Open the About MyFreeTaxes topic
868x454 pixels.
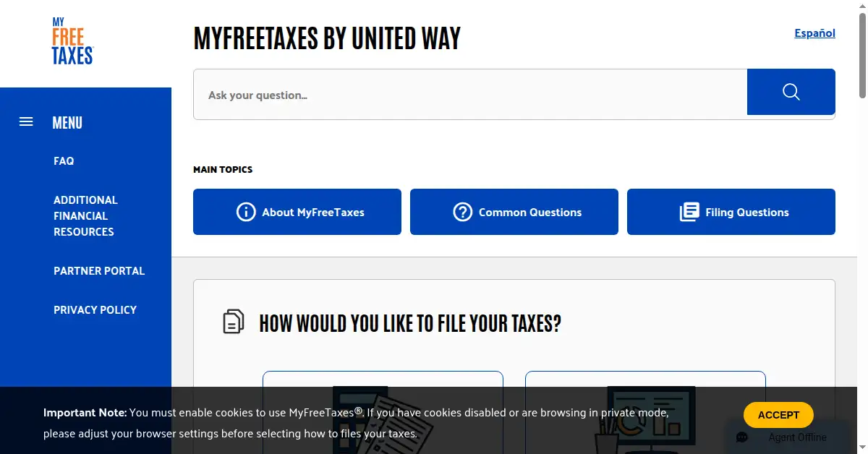pyautogui.click(x=297, y=212)
